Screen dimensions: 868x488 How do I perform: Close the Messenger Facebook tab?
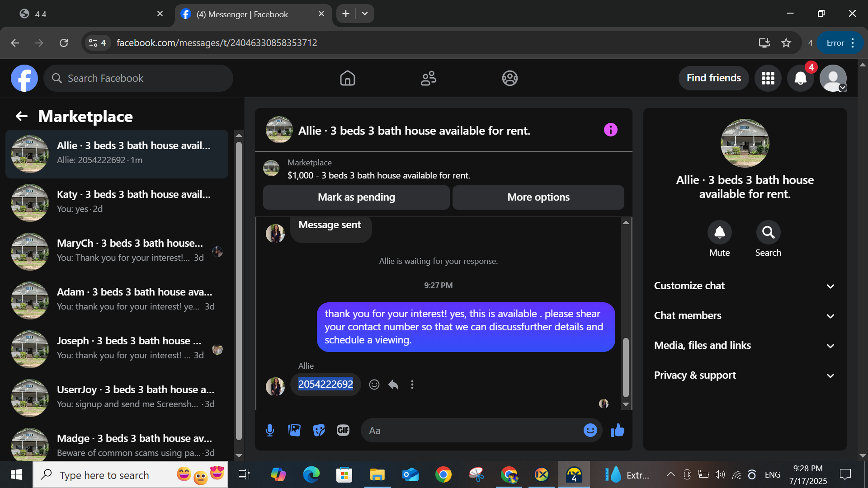[321, 14]
